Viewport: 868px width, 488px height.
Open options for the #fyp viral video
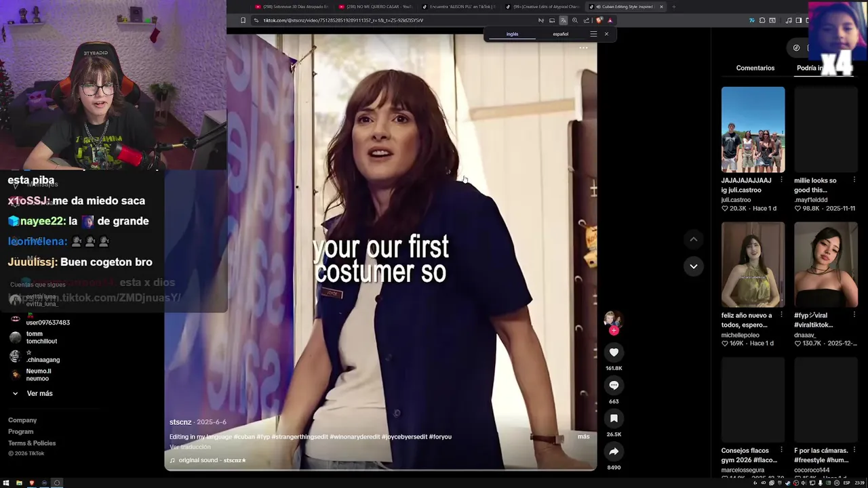[854, 314]
